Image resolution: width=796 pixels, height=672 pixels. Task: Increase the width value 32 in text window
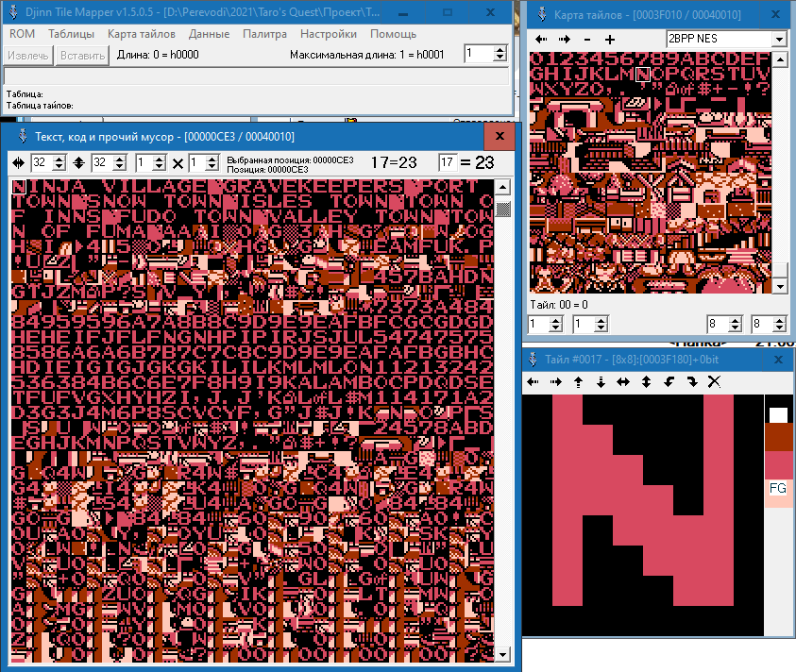59,159
